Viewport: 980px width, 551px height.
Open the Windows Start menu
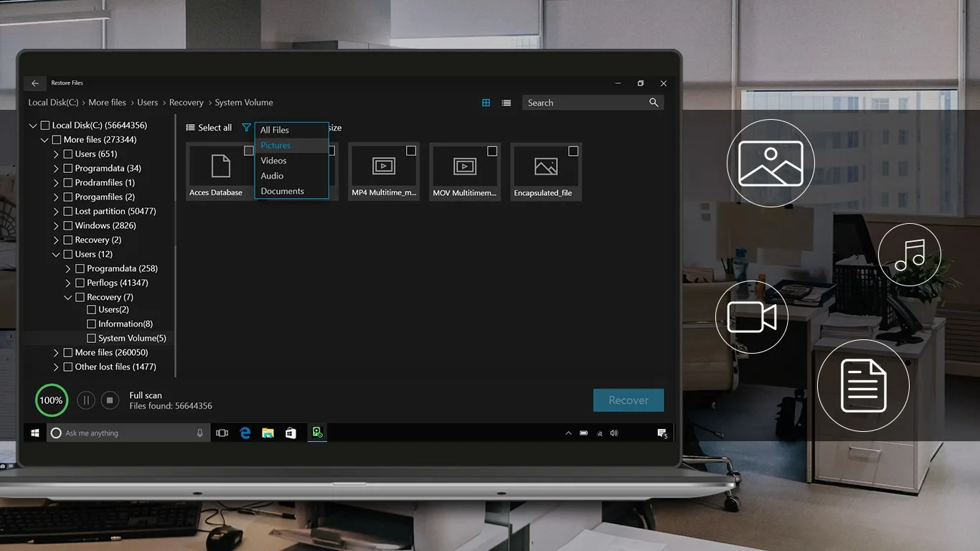tap(34, 433)
